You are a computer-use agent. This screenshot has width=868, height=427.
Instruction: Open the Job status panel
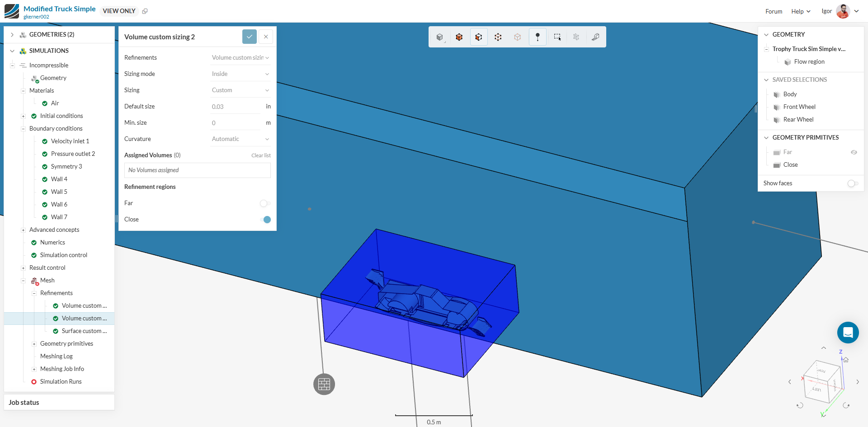(x=59, y=403)
